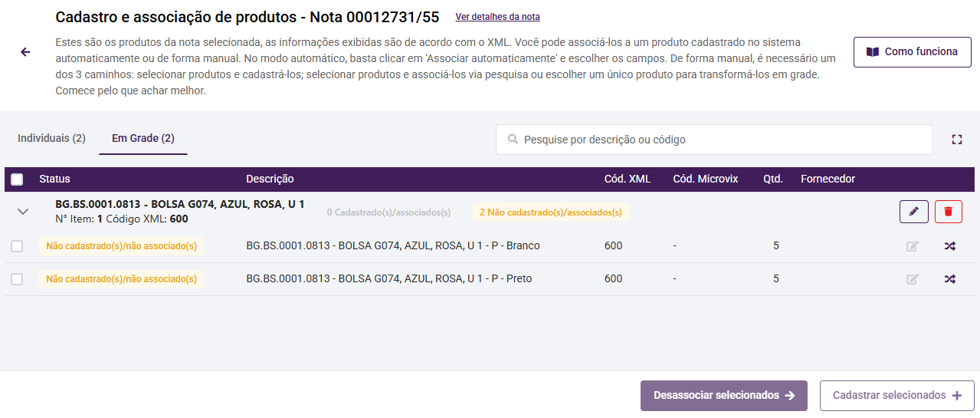Open the Ver detalhes da nota link

(497, 17)
